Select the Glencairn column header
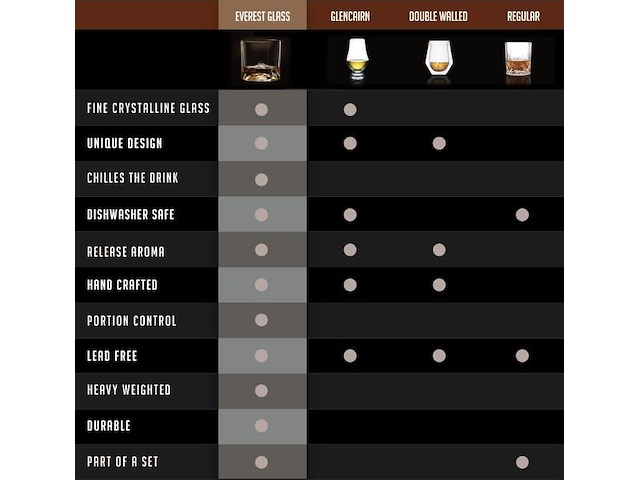Image resolution: width=640 pixels, height=480 pixels. [350, 16]
